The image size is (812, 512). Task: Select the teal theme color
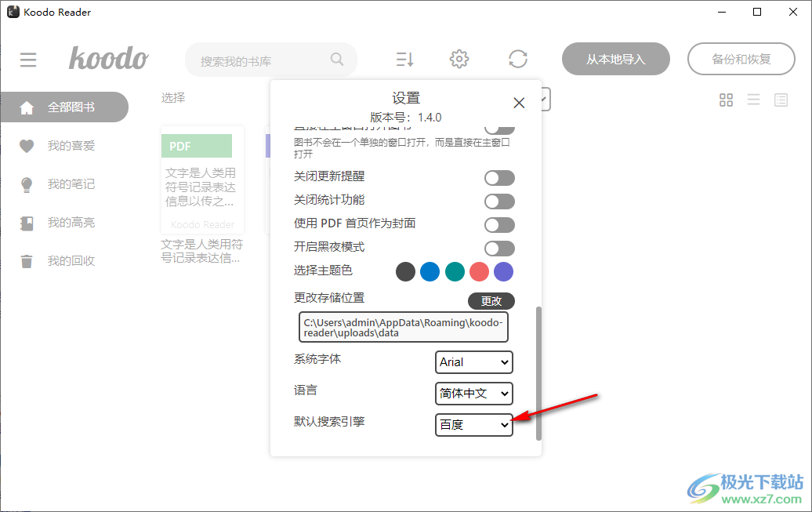tap(455, 271)
